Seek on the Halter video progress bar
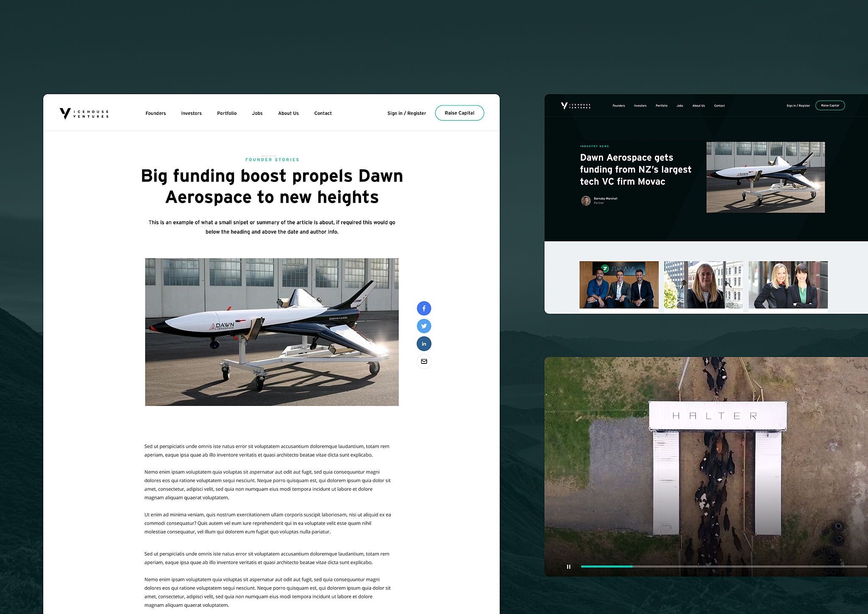Screen dimensions: 868x614 pos(724,567)
